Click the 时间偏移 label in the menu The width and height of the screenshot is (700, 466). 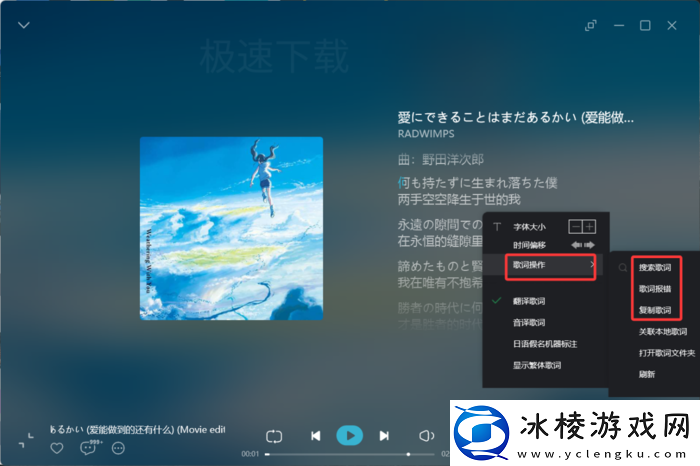pos(529,245)
